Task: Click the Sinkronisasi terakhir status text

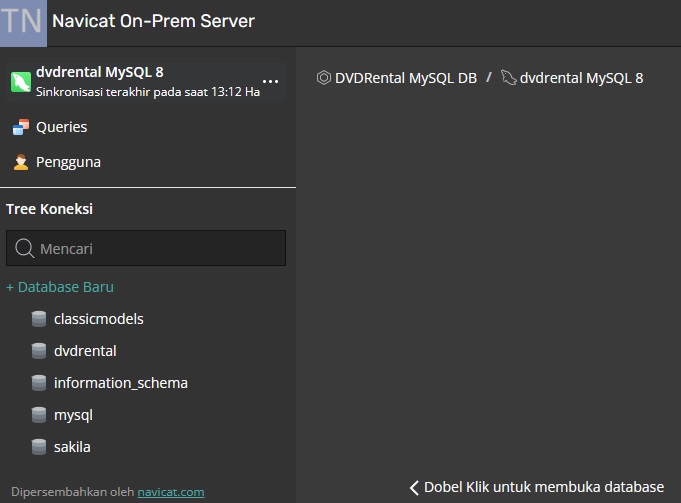Action: pyautogui.click(x=148, y=92)
